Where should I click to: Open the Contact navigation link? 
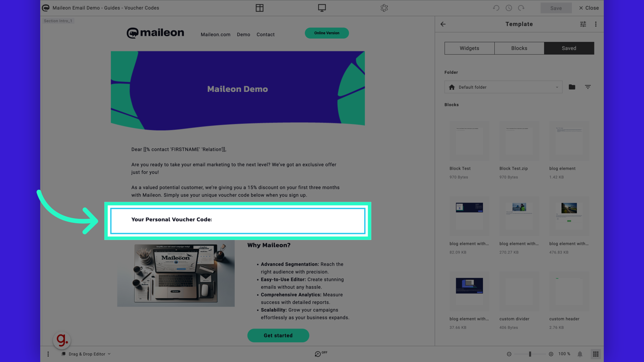(x=265, y=35)
